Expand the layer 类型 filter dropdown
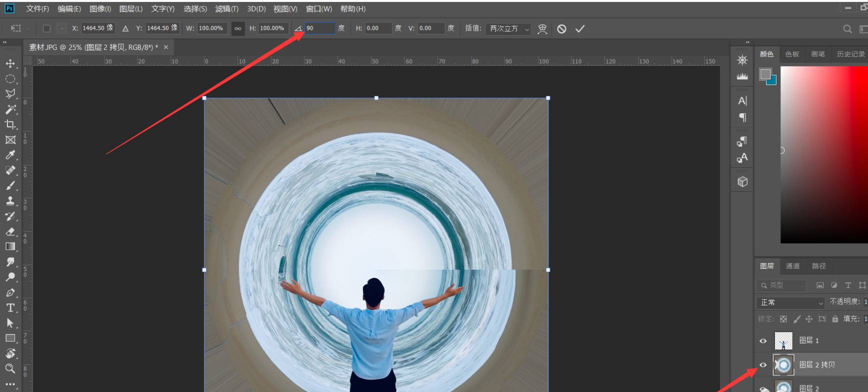Screen dimensions: 868x392 click(783, 285)
